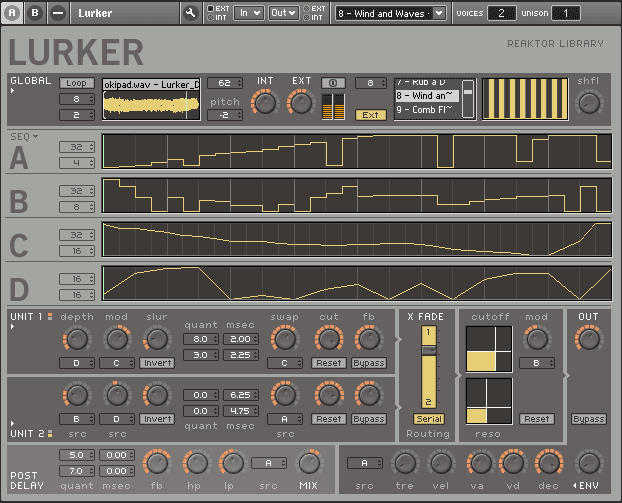Click the lower reso XY pad
The width and height of the screenshot is (622, 503).
tap(489, 401)
